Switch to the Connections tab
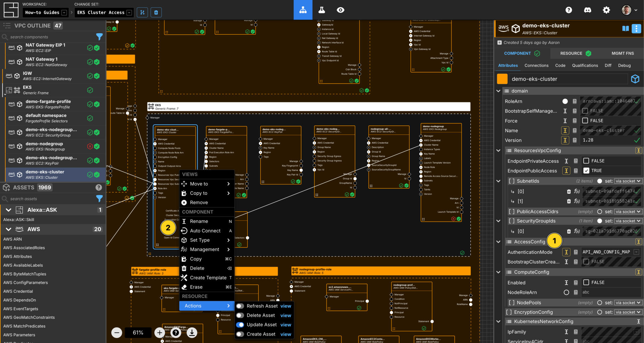Image resolution: width=644 pixels, height=343 pixels. coord(536,66)
